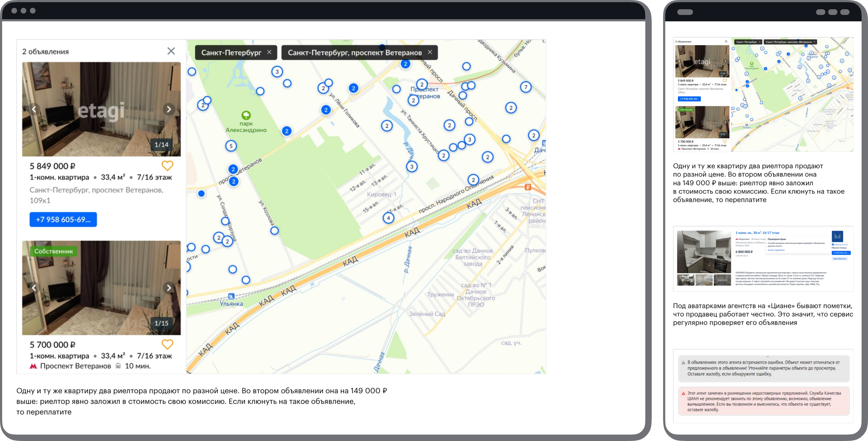Open the Циан kitchen listing screenshot in right window

(x=763, y=259)
